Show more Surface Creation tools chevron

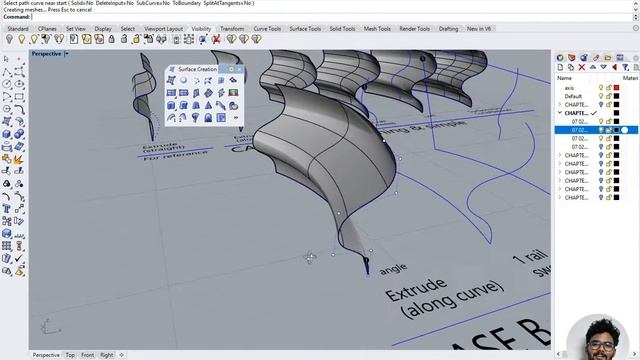point(236,118)
